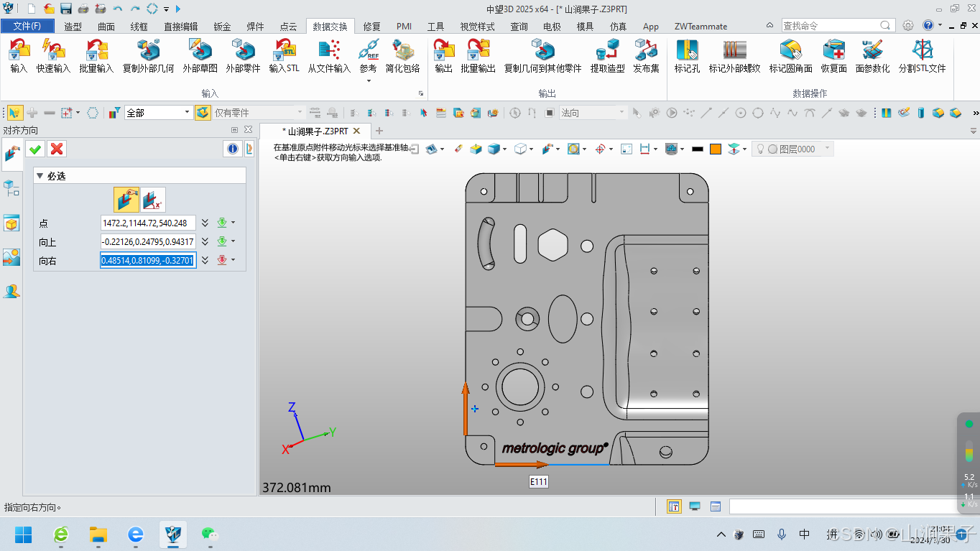Open the shaded display mode dropdown

click(x=504, y=149)
